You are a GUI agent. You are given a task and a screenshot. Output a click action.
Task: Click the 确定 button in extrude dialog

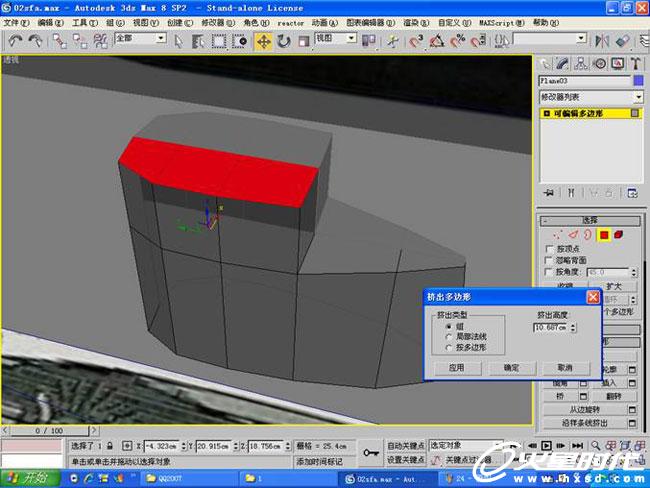point(512,368)
